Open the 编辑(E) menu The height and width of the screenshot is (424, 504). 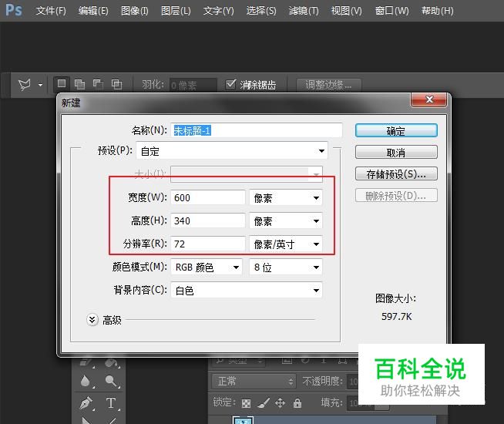(x=93, y=11)
